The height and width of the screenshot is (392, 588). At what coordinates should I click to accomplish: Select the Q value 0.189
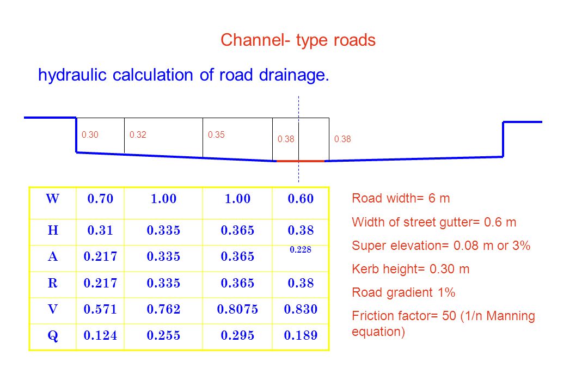pyautogui.click(x=301, y=335)
